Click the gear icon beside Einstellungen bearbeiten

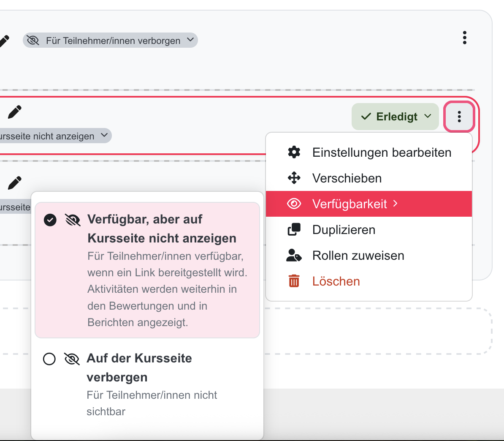tap(294, 152)
